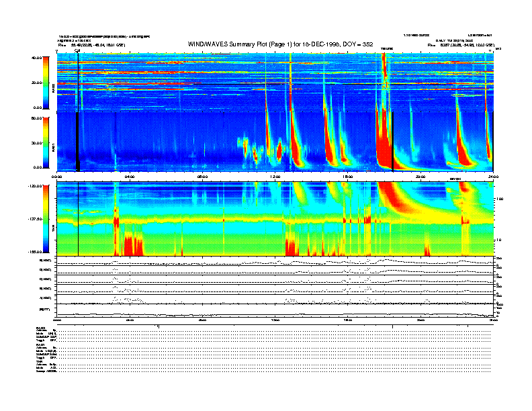
Task: Click the TNR status heading below the plots
Action: pos(39,361)
